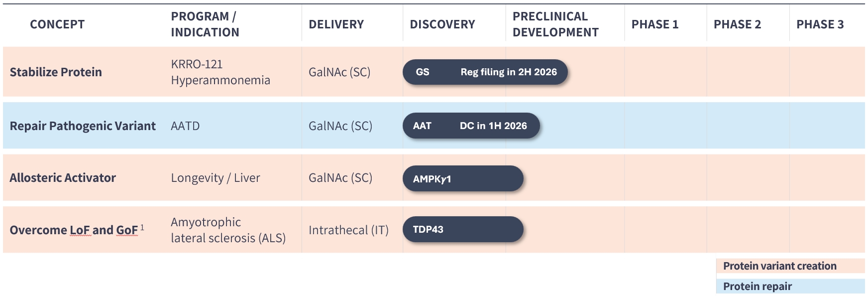Viewport: 868px width, 296px height.
Task: Click the GS progress bar pill
Action: pos(485,72)
